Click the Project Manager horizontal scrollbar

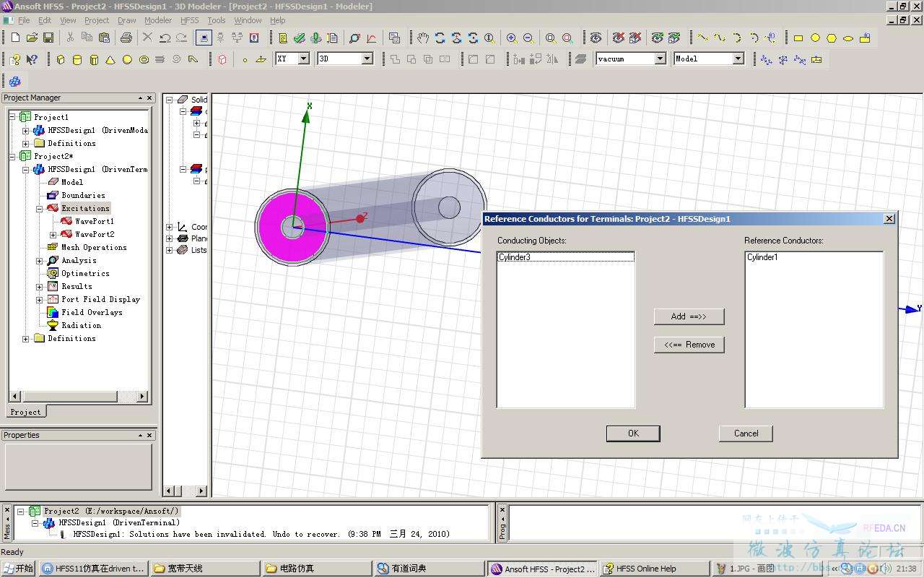(79, 396)
